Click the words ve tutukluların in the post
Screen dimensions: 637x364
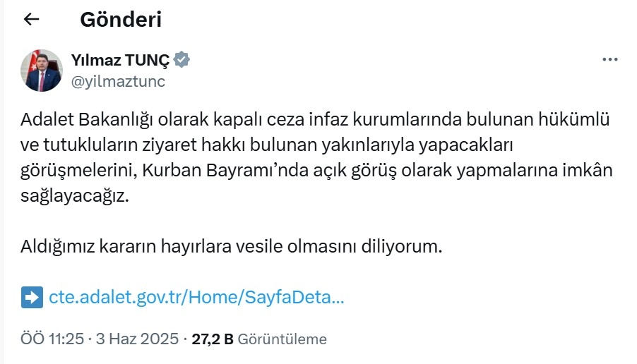(x=77, y=145)
